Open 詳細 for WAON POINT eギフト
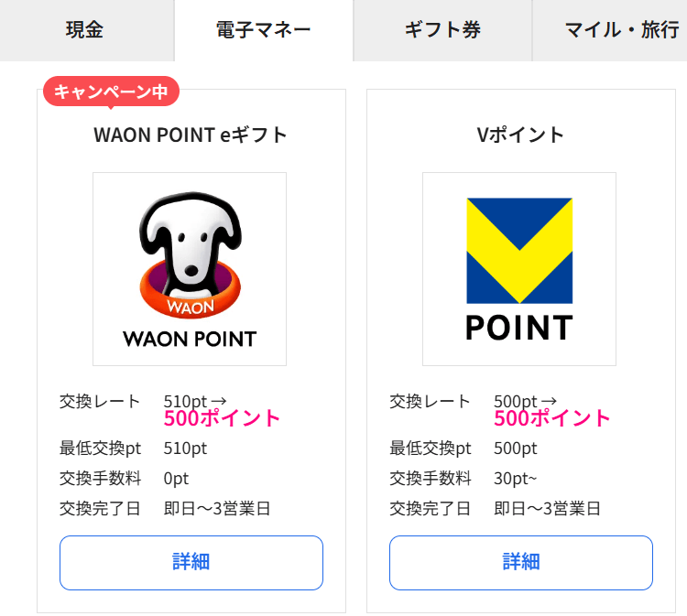Screen dimensions: 687x616 point(191,562)
